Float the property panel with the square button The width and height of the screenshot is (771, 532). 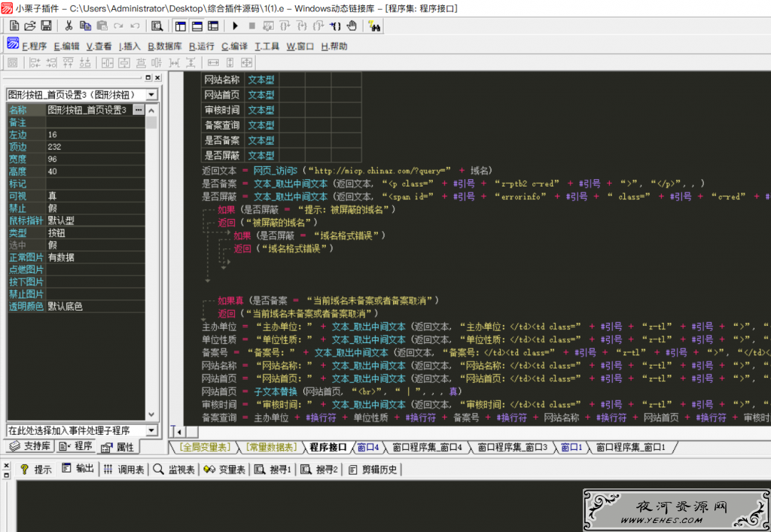pos(148,78)
